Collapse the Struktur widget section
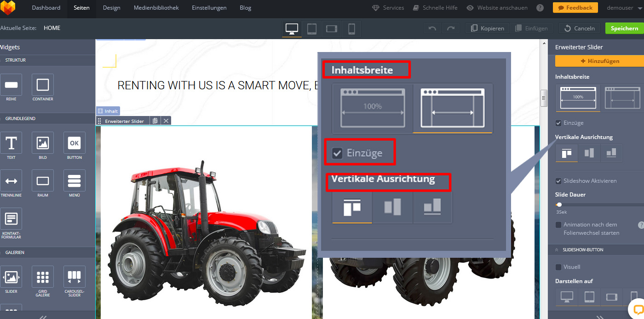644x319 pixels. click(x=16, y=60)
